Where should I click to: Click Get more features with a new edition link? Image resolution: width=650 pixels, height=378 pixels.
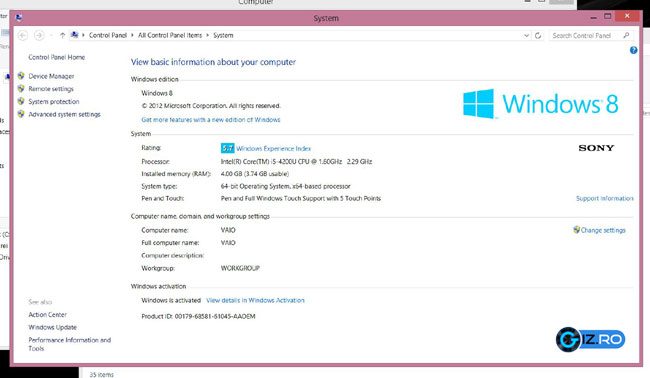coord(211,120)
